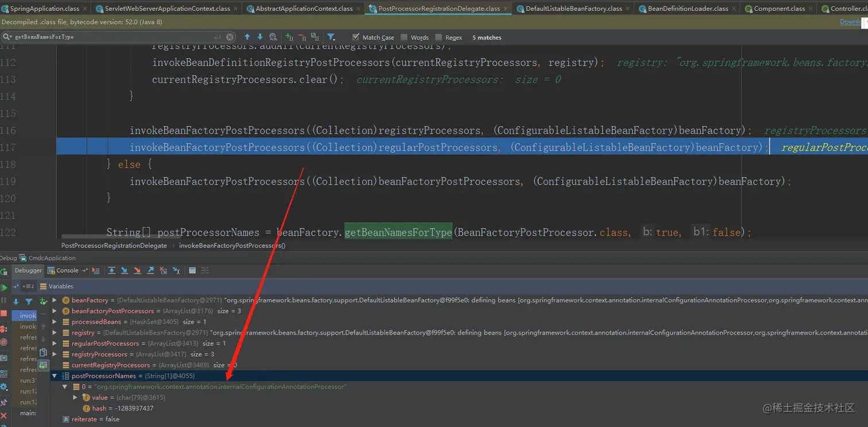Clear the search field text

pyautogui.click(x=230, y=37)
